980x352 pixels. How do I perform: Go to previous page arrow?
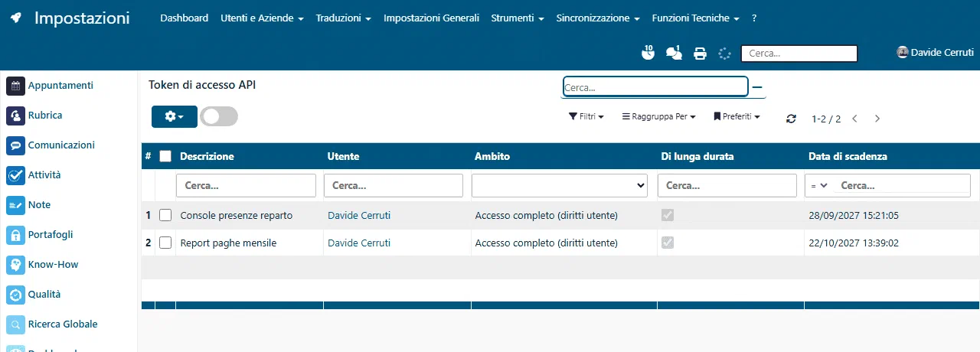pos(854,119)
